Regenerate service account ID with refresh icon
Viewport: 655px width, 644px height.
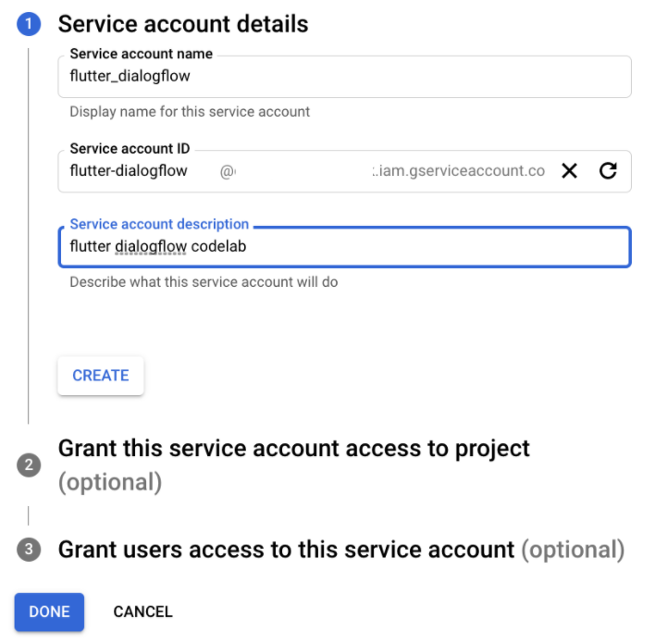tap(608, 170)
